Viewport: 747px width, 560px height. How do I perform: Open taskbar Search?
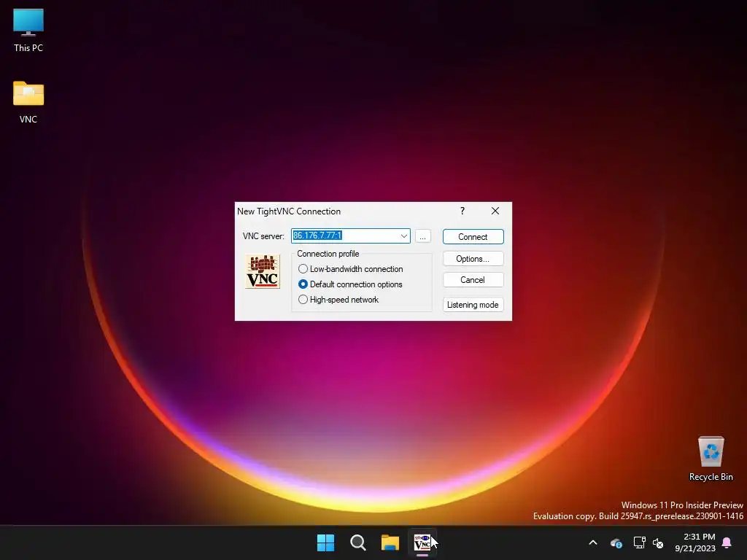click(x=357, y=542)
